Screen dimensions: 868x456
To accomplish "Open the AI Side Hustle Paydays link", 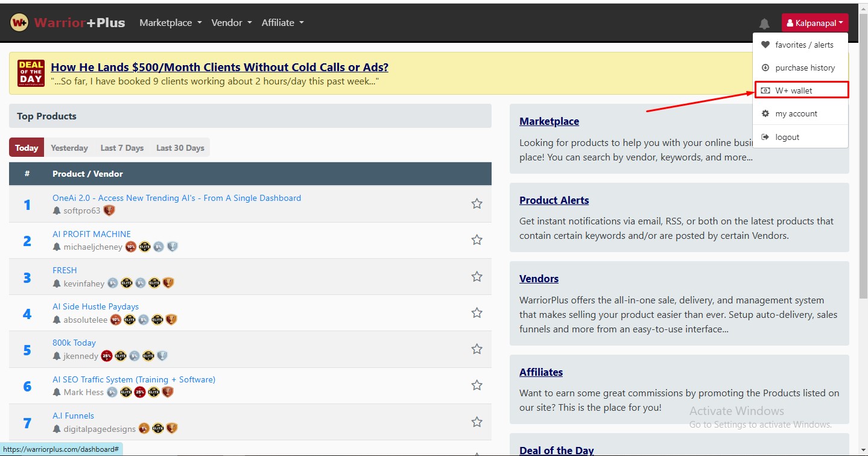I will click(x=96, y=306).
